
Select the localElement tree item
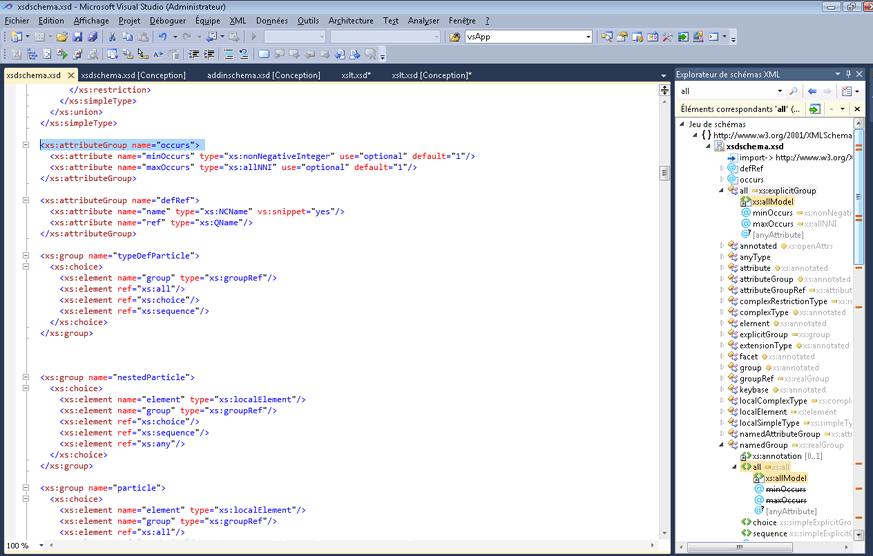tap(763, 412)
